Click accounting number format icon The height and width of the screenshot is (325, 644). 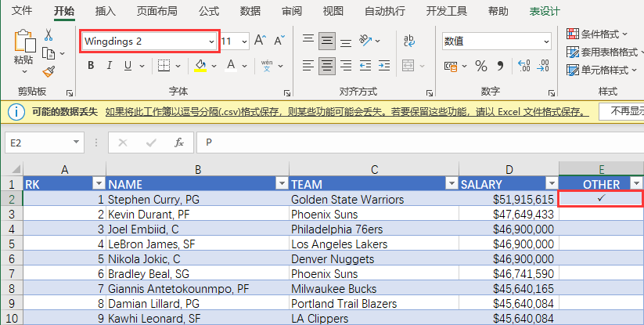[451, 66]
